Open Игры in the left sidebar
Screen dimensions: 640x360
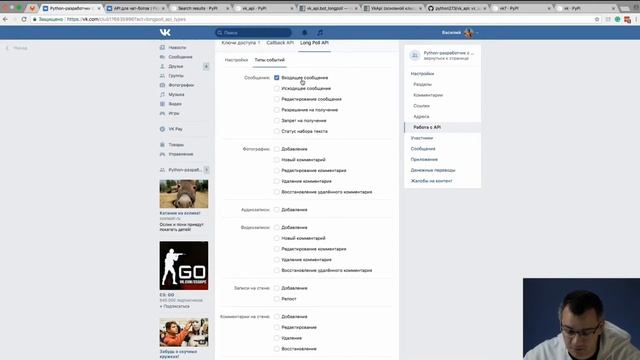[174, 113]
